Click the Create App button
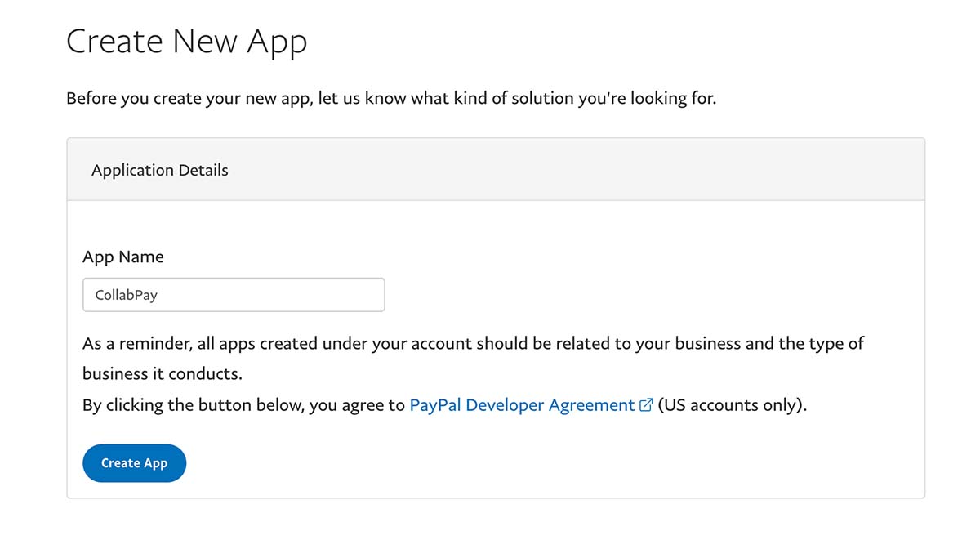 tap(135, 463)
